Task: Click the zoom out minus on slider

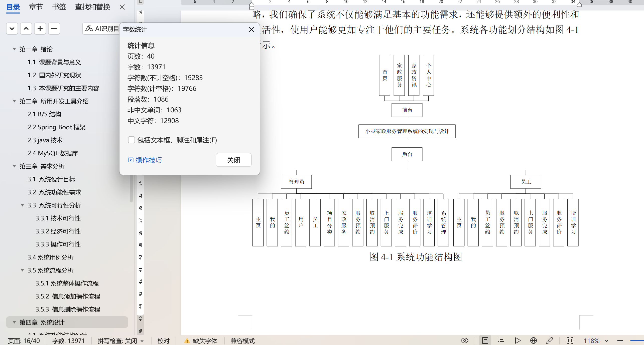Action: [620, 341]
